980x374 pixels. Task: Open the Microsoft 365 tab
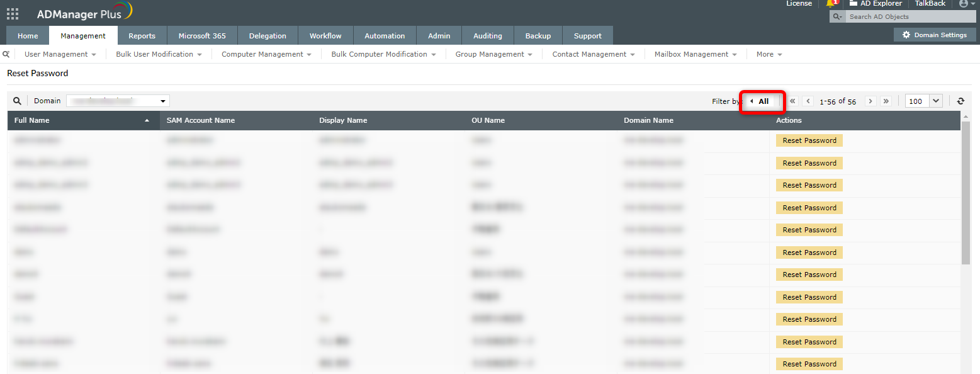point(202,36)
